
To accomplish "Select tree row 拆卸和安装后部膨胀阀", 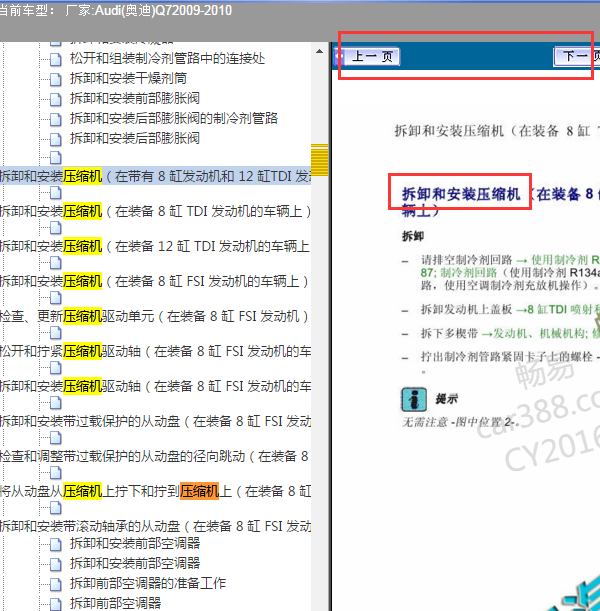I will [x=135, y=138].
